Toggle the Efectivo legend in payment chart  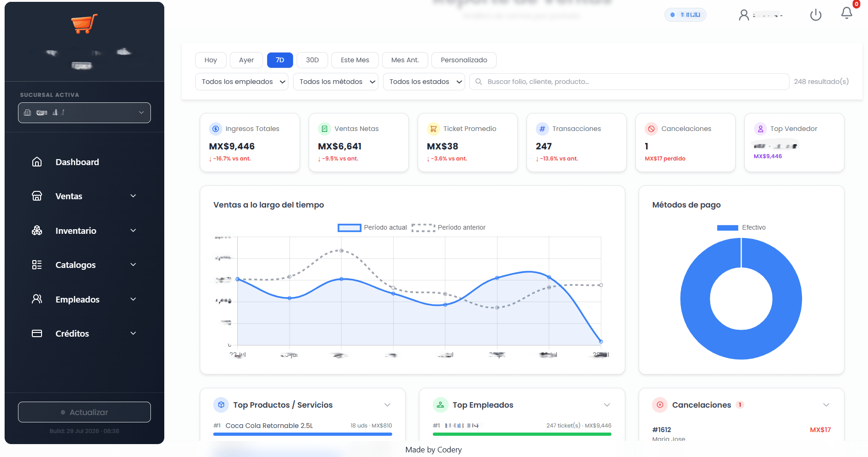(x=741, y=227)
